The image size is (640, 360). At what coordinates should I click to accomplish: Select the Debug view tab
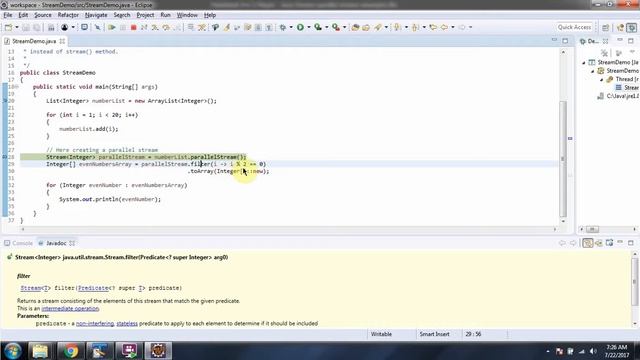click(x=593, y=41)
